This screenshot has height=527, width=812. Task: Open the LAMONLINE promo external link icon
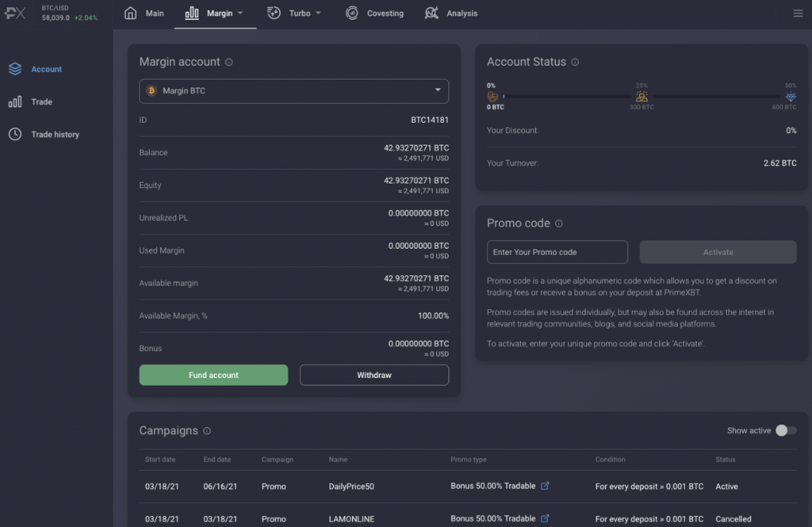coord(545,519)
